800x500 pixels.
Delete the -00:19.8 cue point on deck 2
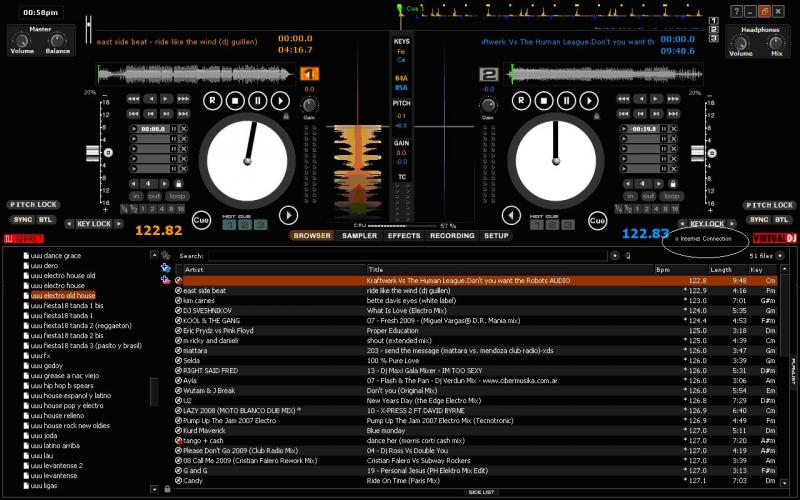point(673,129)
